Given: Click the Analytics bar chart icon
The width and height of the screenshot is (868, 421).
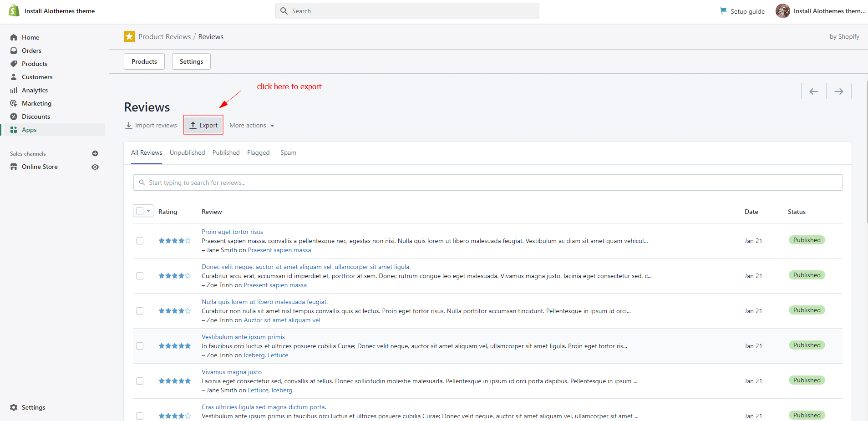Looking at the screenshot, I should point(14,90).
